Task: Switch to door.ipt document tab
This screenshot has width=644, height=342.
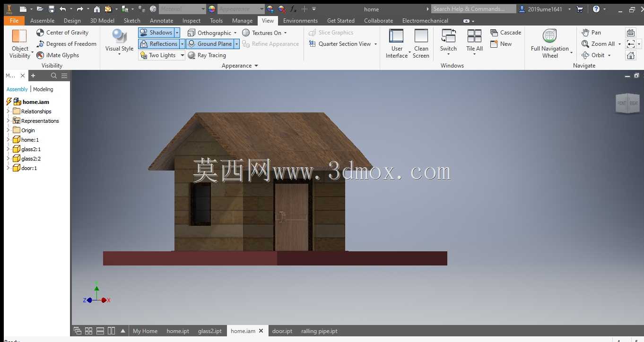Action: 282,331
